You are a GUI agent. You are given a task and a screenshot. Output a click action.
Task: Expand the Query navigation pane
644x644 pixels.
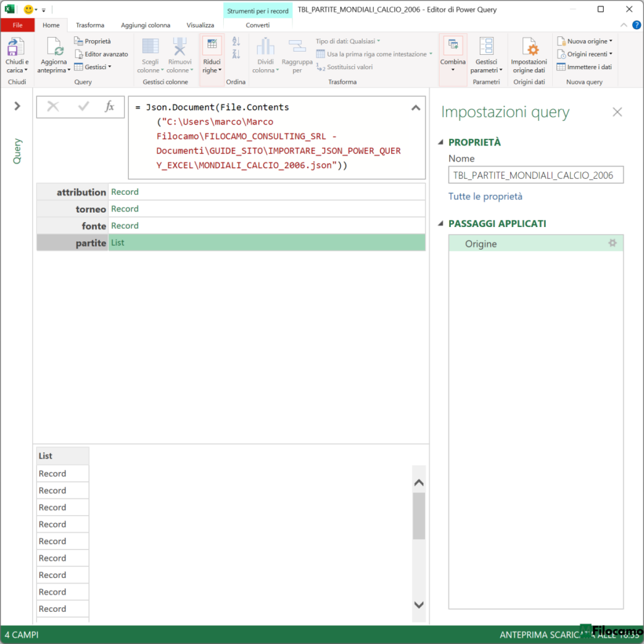pos(17,106)
